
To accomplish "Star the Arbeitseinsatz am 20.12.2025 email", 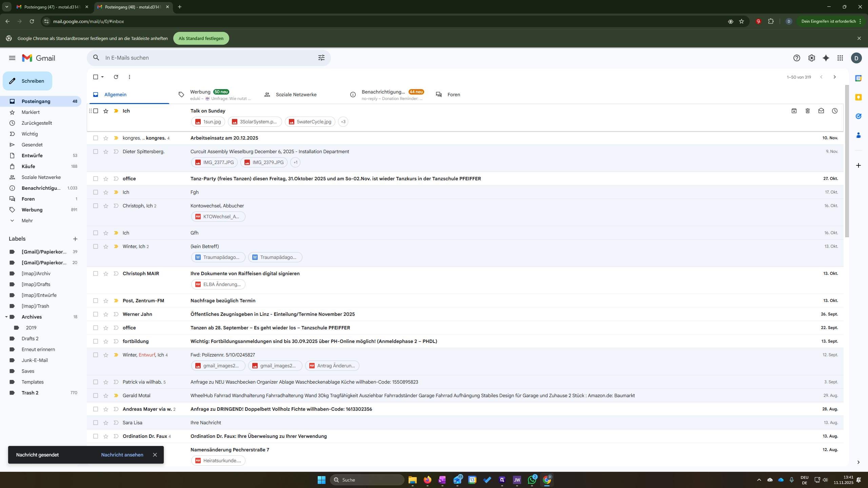I will tap(106, 138).
